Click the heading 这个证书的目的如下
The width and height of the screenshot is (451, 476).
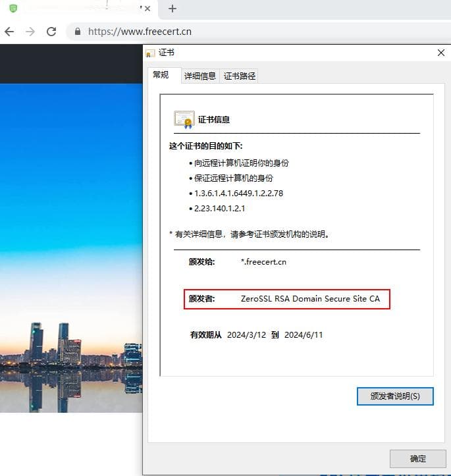(x=206, y=146)
